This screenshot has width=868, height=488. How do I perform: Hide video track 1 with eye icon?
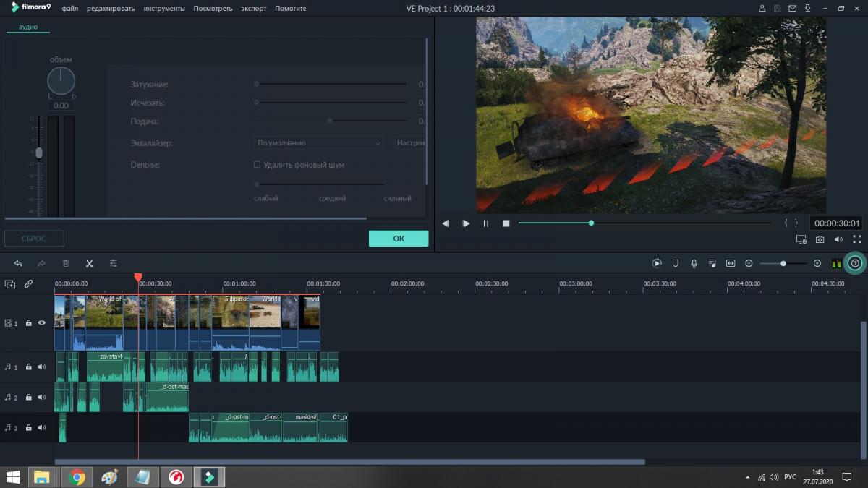41,323
